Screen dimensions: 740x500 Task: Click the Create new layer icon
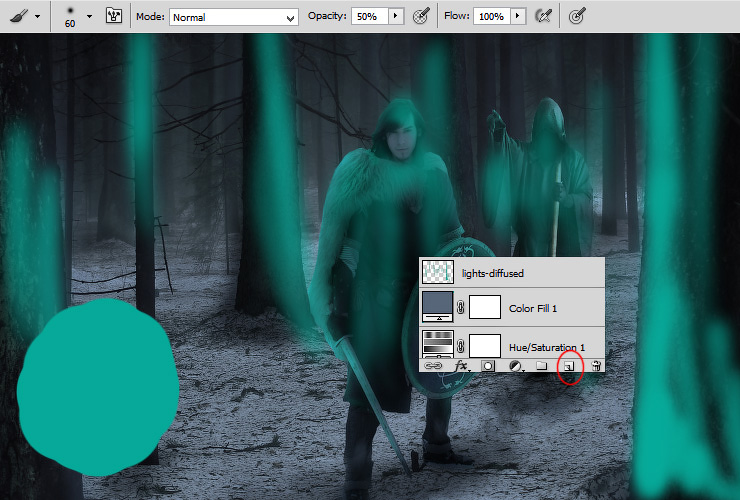point(569,366)
